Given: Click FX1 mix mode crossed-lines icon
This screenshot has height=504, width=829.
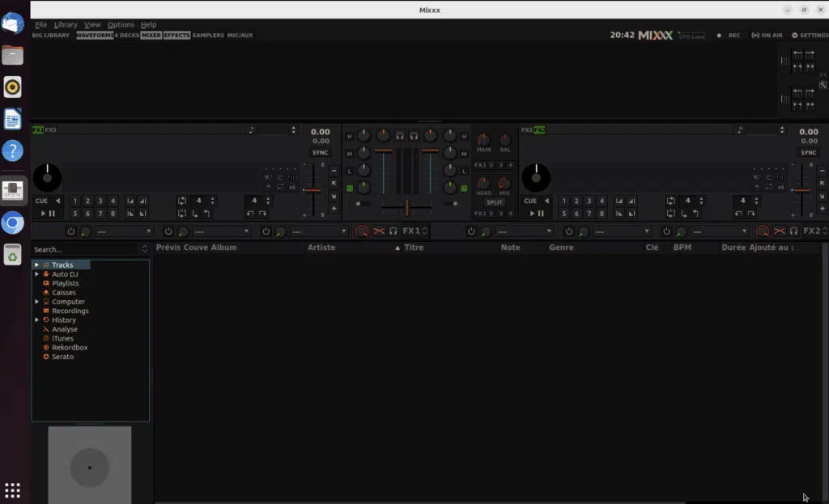Looking at the screenshot, I should (x=379, y=231).
